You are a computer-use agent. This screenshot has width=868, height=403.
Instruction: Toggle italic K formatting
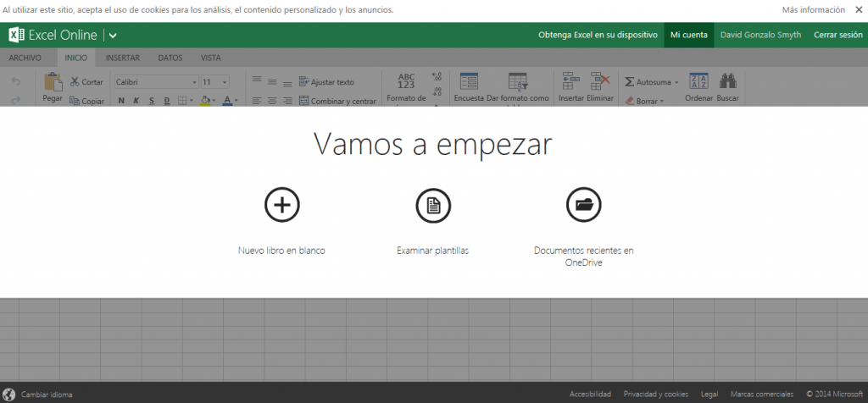tap(136, 101)
